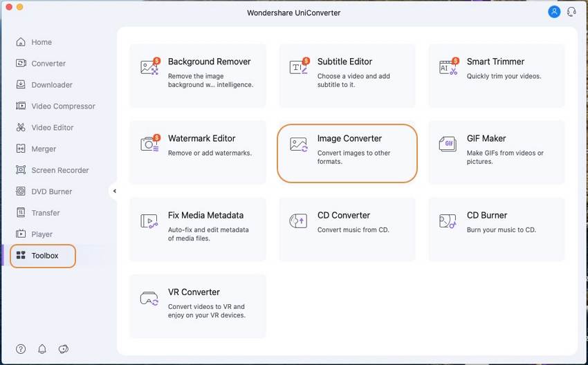Switch to the Converter section

[48, 64]
